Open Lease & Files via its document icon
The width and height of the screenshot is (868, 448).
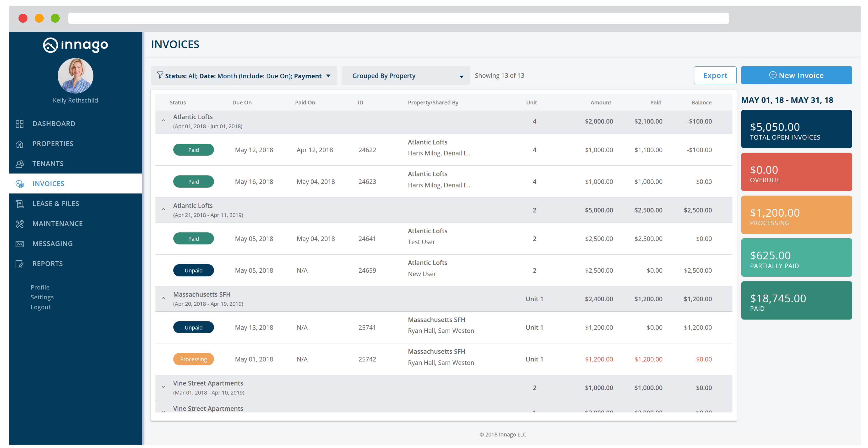click(x=20, y=204)
